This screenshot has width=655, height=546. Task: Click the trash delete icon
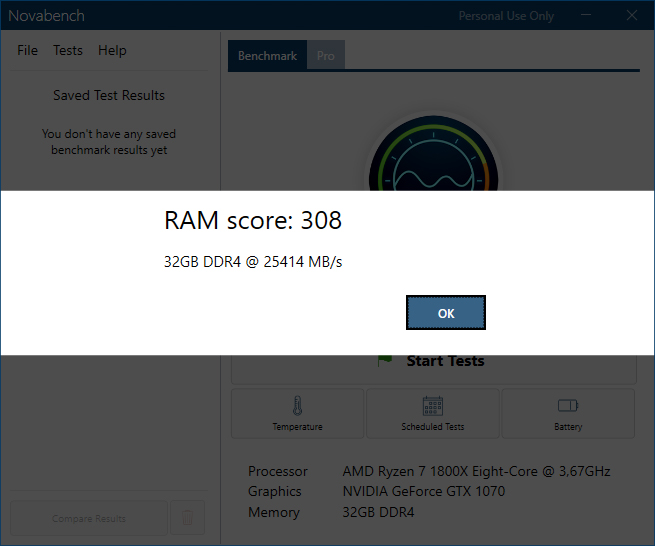188,518
